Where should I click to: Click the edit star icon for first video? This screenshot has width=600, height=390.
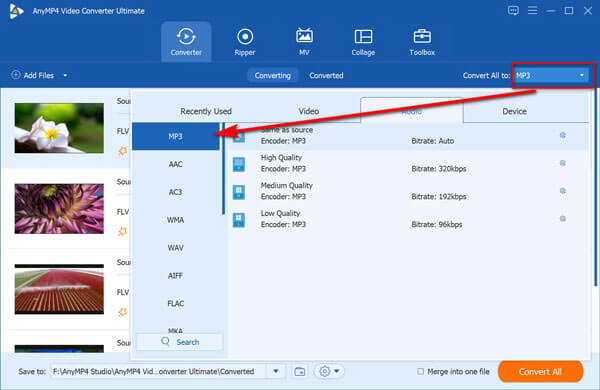tap(122, 151)
